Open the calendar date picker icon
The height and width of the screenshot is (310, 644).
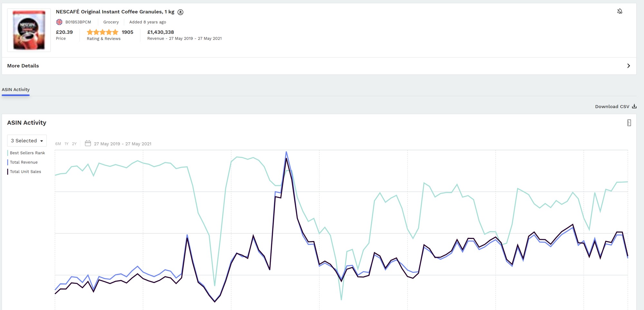coord(88,143)
